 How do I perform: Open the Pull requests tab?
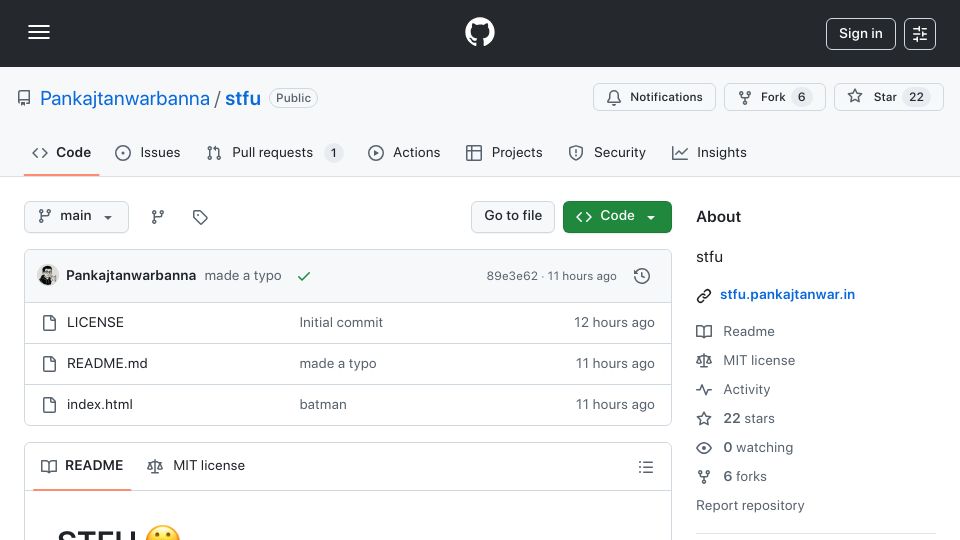pos(274,152)
